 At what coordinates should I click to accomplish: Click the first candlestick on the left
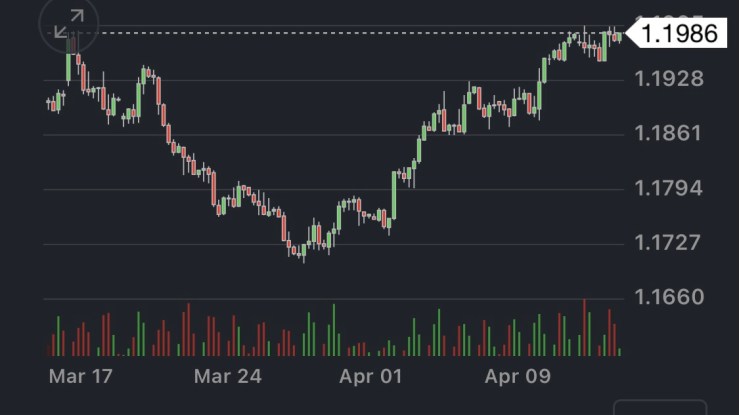[x=49, y=102]
